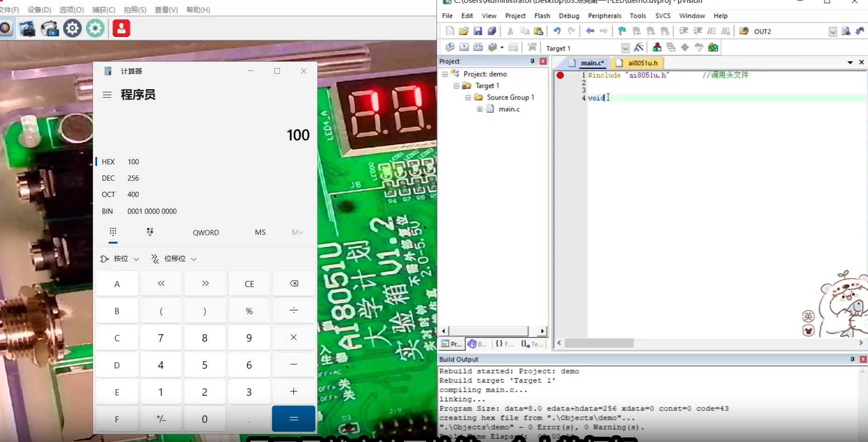Click the calculator equals button
868x442 pixels.
pyautogui.click(x=293, y=419)
